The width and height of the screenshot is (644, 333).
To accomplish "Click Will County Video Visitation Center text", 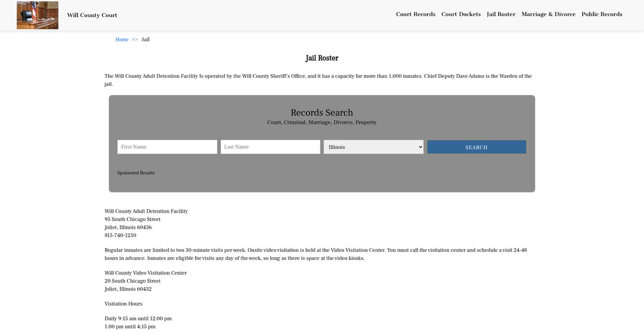I will click(x=145, y=273).
